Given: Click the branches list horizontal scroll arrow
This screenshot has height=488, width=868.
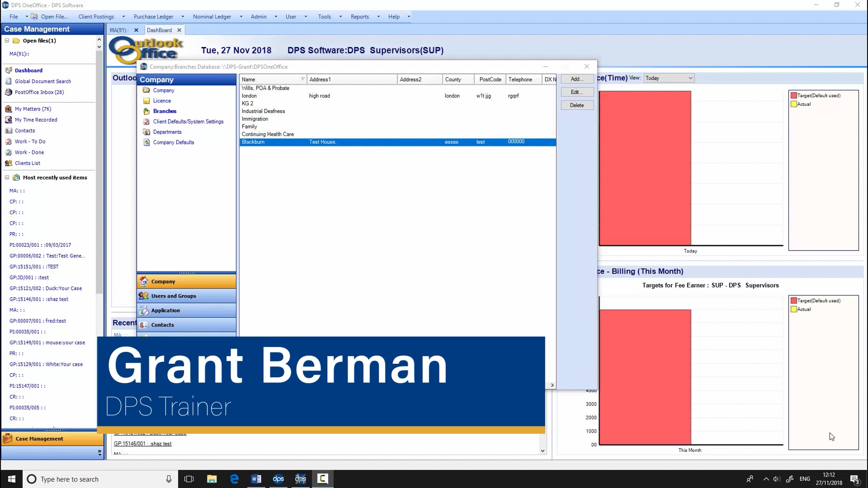Looking at the screenshot, I should [x=552, y=385].
